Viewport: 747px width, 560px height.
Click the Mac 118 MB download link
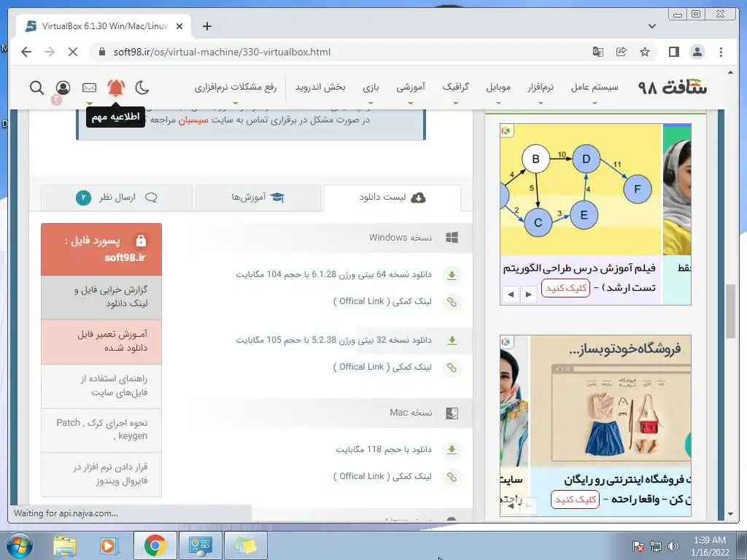click(x=384, y=449)
